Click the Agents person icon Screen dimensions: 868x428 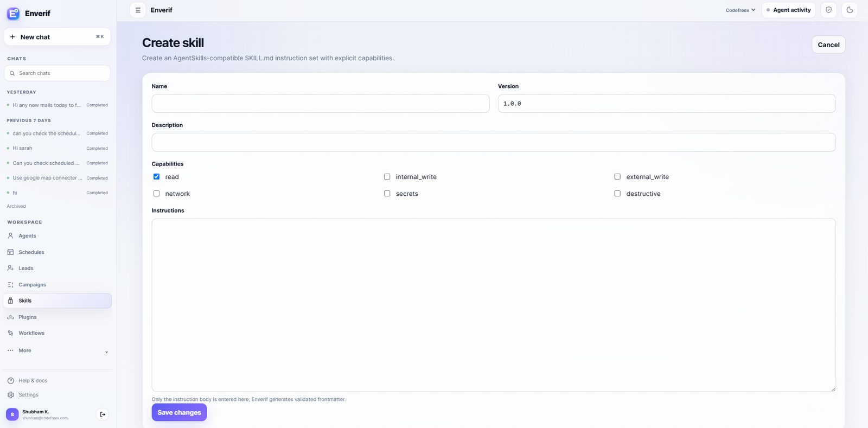(10, 236)
